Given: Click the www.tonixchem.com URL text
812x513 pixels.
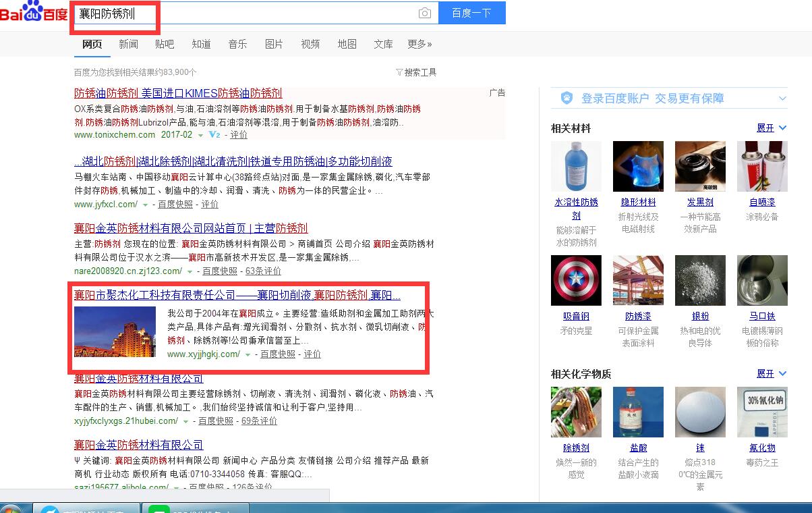Looking at the screenshot, I should [x=115, y=135].
